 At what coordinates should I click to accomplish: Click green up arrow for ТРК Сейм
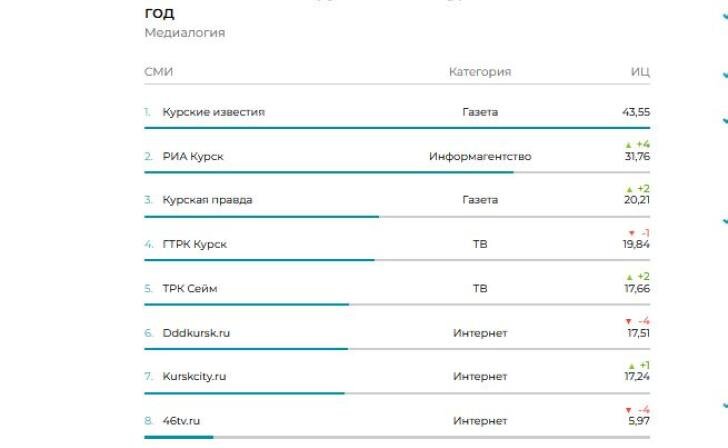coord(629,277)
